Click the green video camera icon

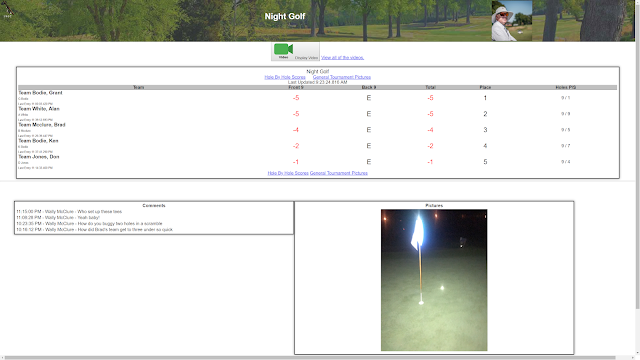tap(283, 49)
